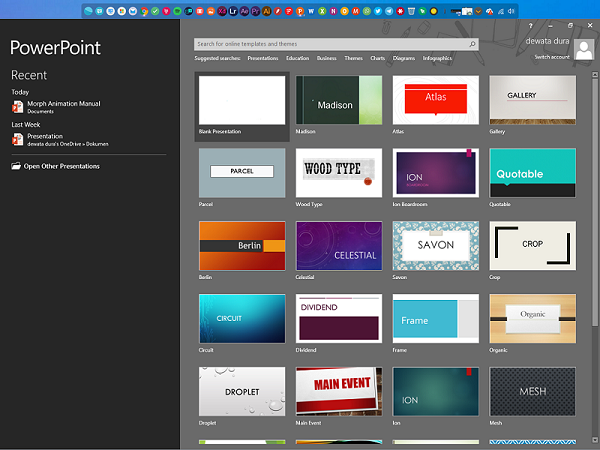
Task: Select the Diagrams suggested search
Action: coord(404,58)
